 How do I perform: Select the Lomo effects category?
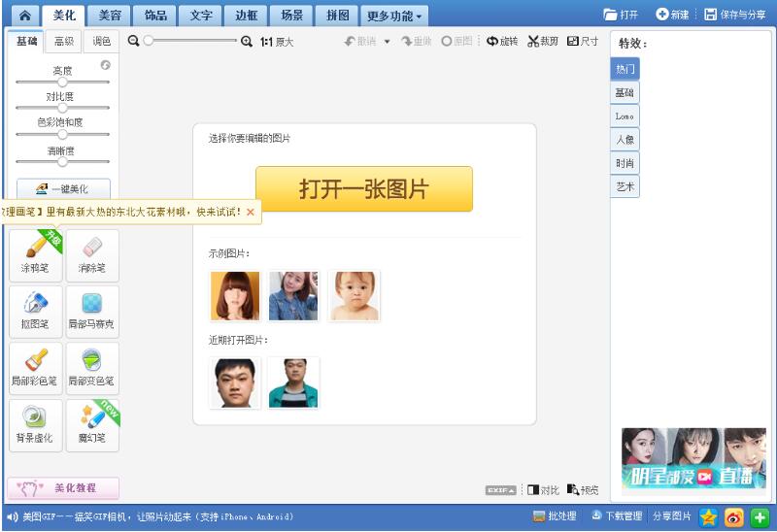tap(625, 116)
